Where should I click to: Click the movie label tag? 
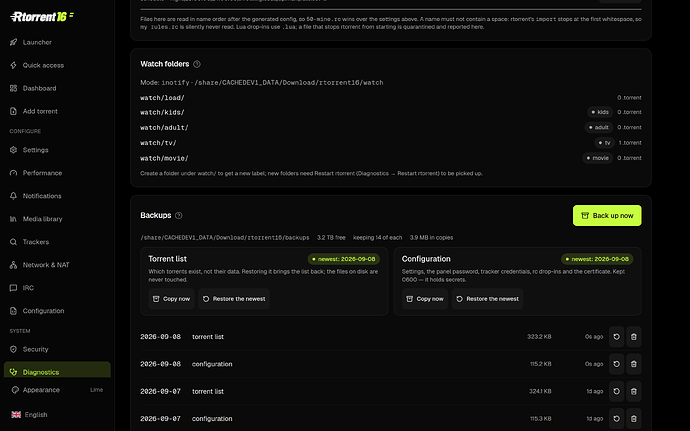[x=597, y=158]
